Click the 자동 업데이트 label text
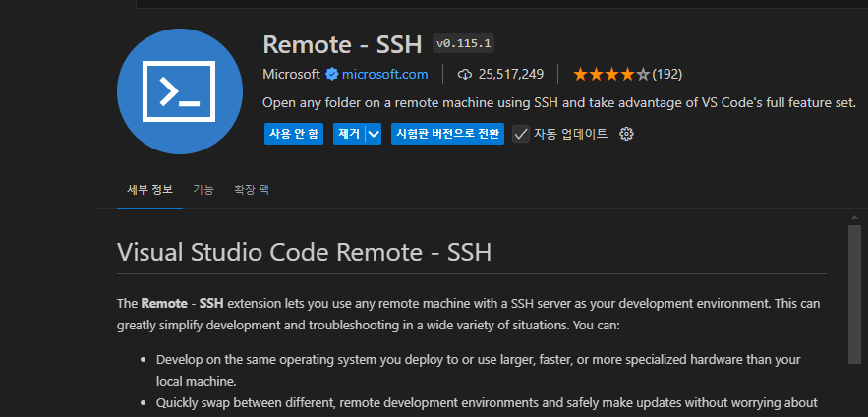 (570, 134)
